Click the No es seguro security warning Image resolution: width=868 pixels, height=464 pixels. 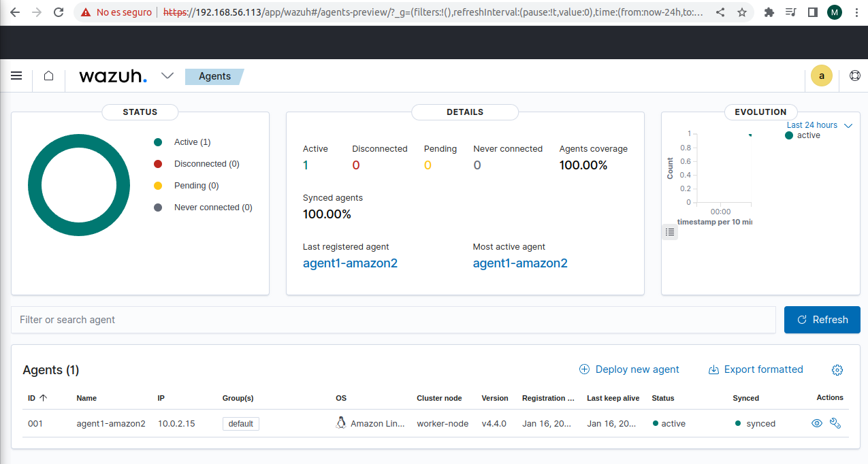[x=116, y=12]
